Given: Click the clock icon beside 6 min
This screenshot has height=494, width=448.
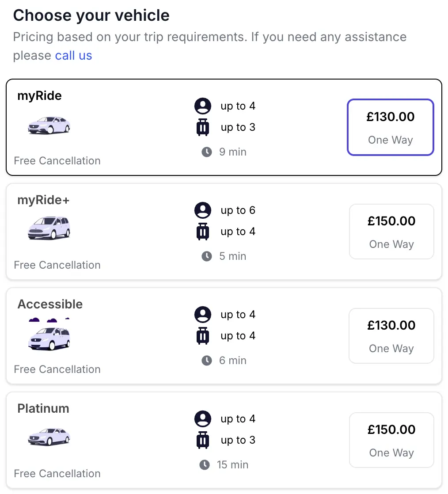Looking at the screenshot, I should click(x=207, y=361).
